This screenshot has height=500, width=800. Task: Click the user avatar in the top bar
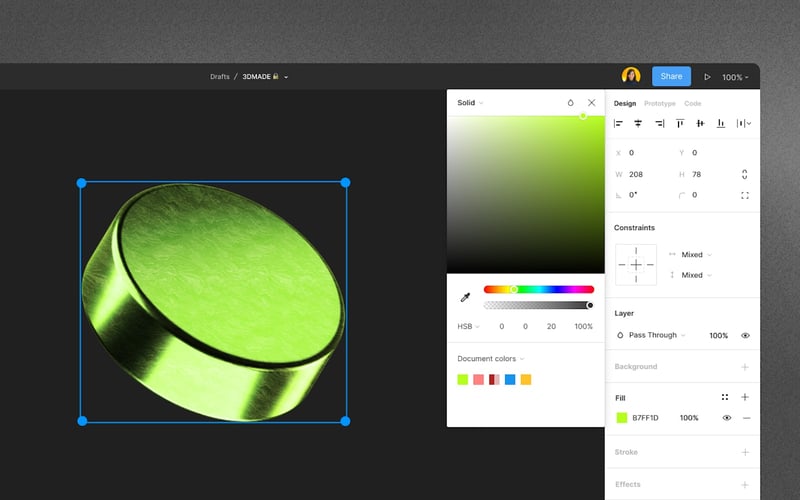tap(631, 76)
